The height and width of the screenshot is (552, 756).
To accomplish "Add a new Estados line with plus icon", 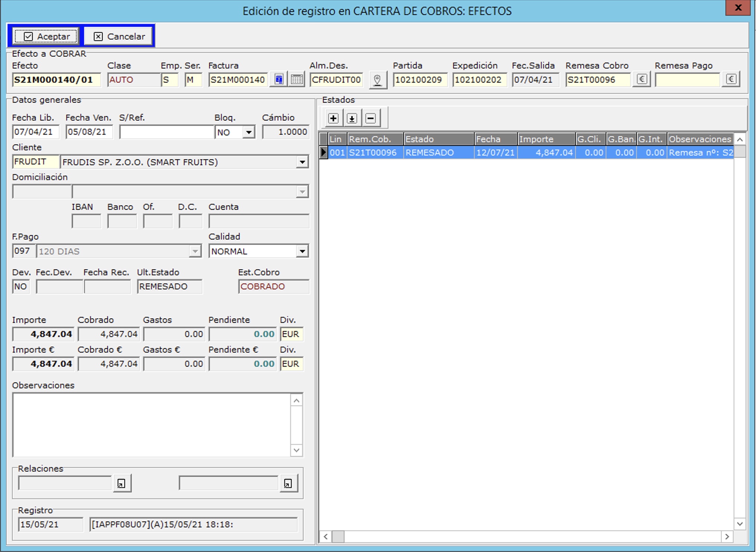I will click(333, 118).
